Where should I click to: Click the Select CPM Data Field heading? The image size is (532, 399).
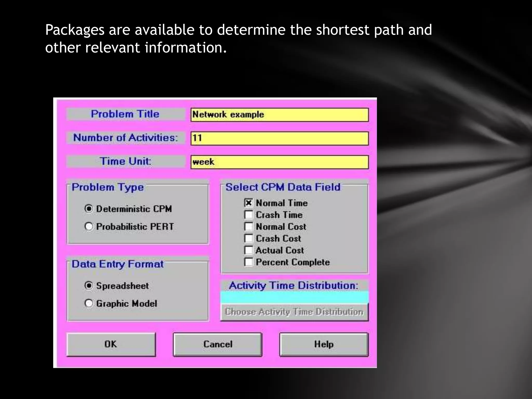[x=283, y=187]
